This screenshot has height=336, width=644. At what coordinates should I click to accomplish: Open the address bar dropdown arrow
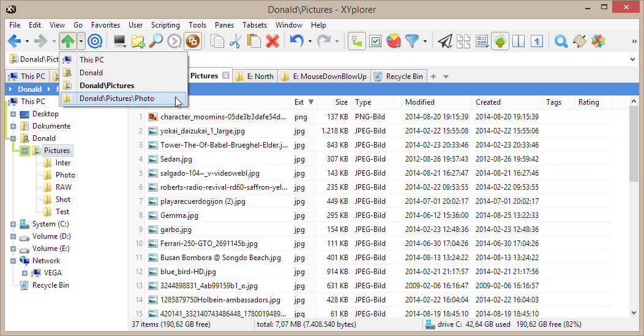tap(632, 59)
